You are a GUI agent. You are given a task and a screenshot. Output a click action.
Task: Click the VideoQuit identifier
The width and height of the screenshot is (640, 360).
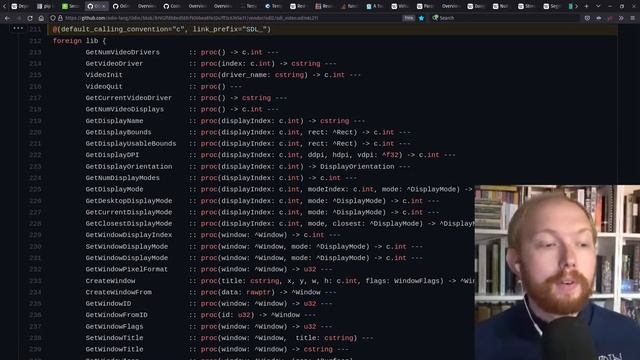(104, 87)
